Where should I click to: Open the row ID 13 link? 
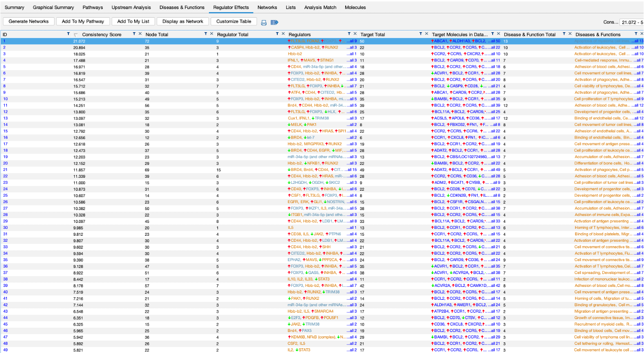(6, 119)
